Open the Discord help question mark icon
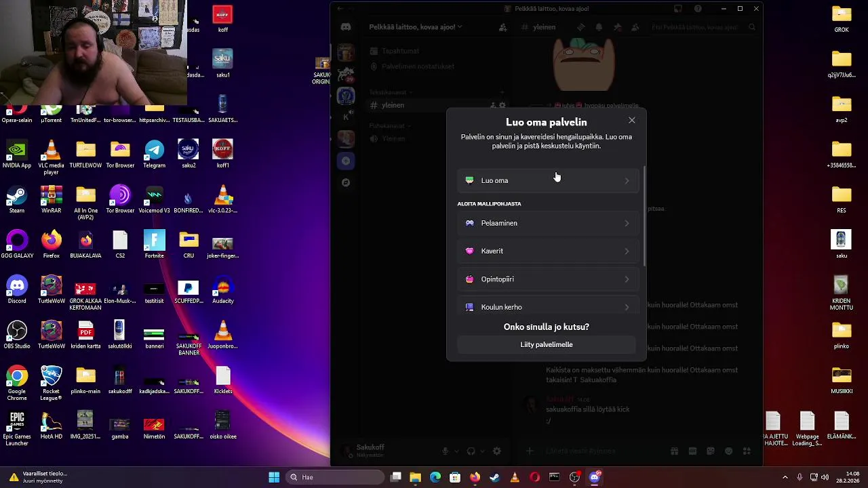 click(x=698, y=9)
